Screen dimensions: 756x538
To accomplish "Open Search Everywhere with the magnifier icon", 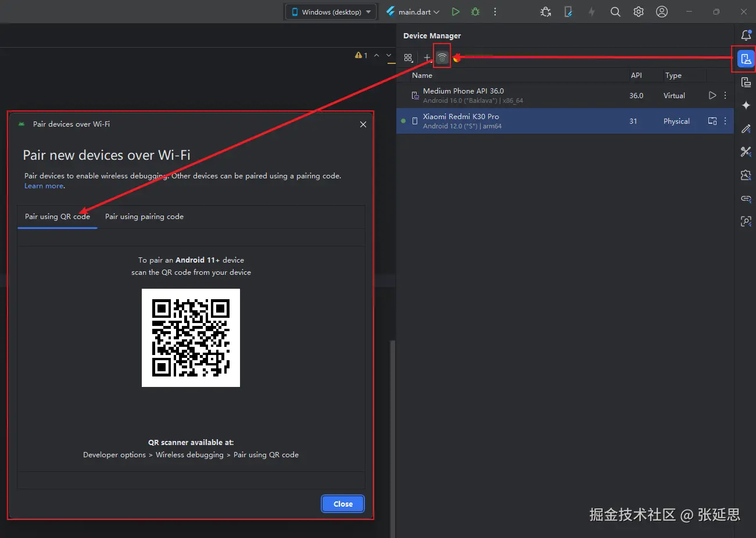I will click(615, 12).
